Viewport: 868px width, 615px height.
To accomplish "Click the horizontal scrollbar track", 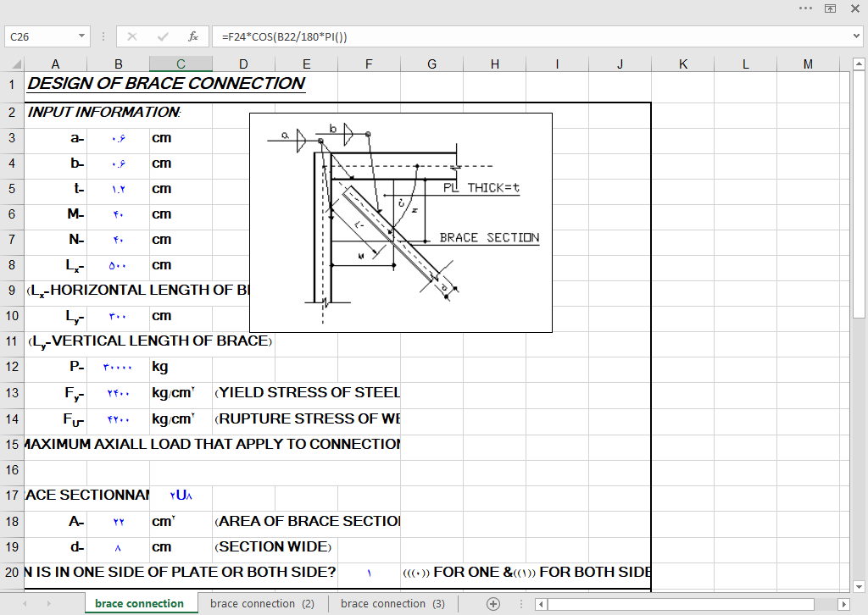I will click(681, 604).
